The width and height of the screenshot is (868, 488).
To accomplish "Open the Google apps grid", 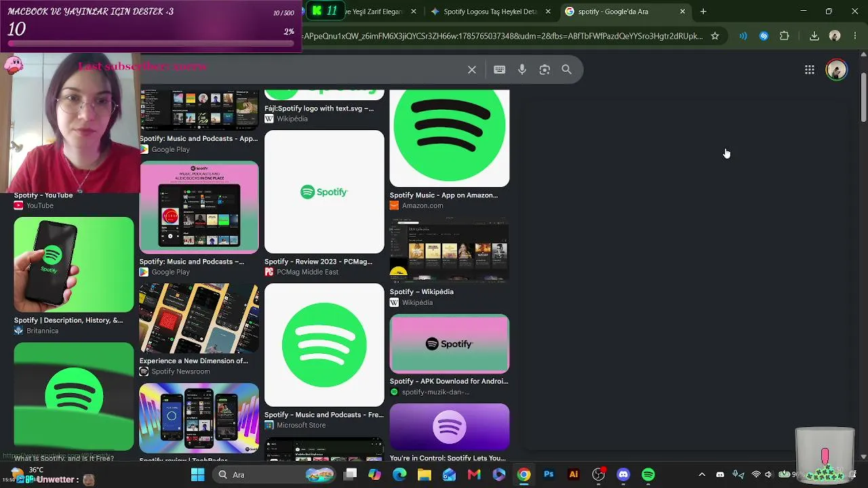I will tap(810, 70).
